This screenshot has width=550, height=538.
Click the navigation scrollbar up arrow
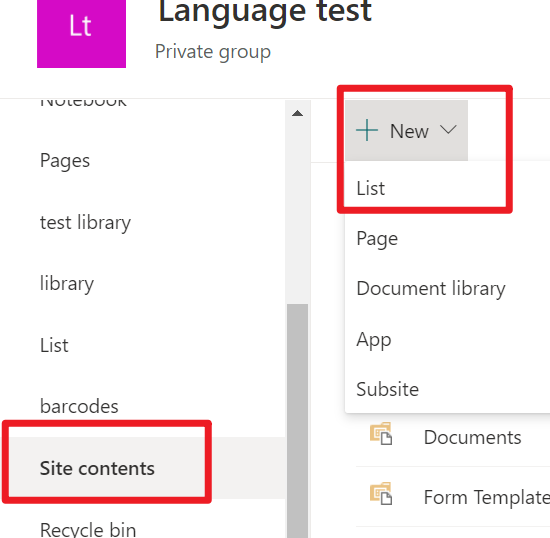pos(297,113)
